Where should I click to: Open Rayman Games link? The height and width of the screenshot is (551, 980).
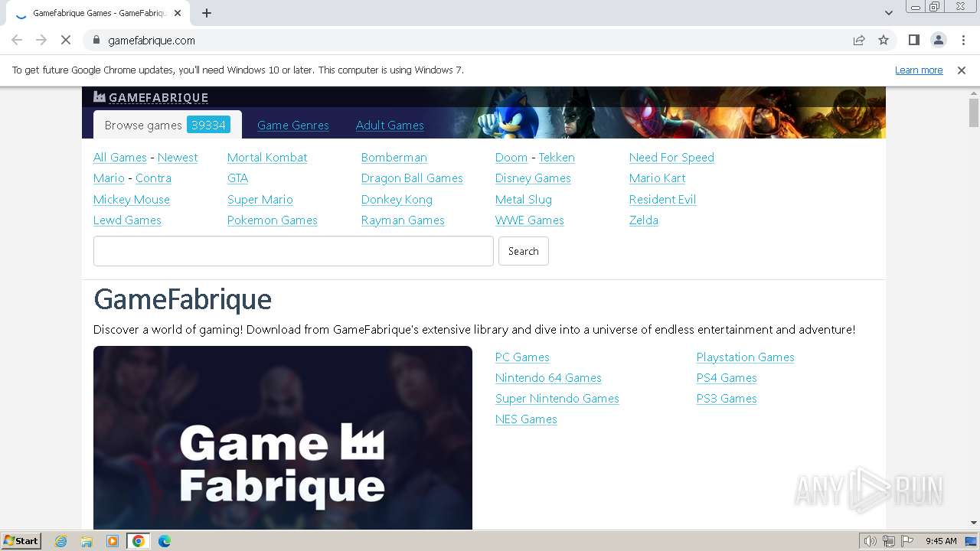tap(403, 220)
